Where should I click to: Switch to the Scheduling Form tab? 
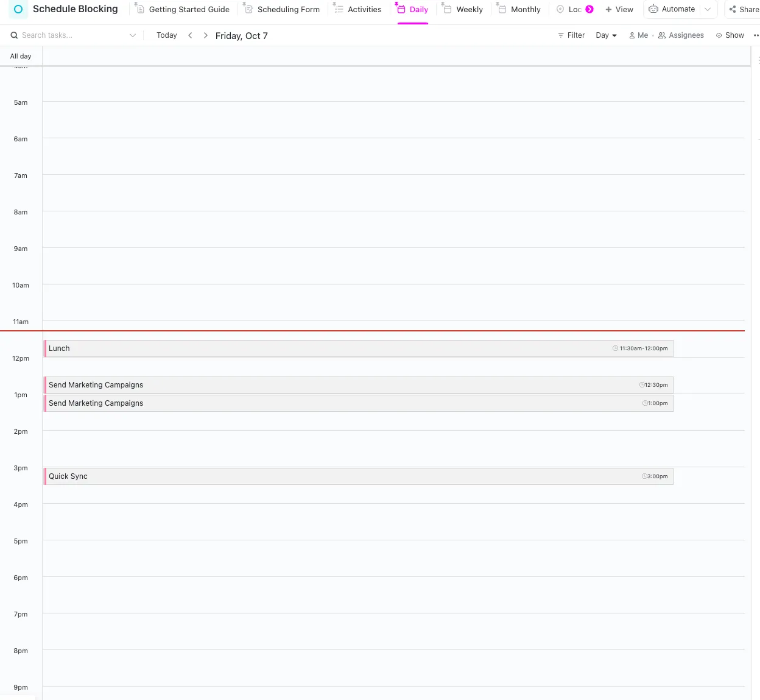point(282,9)
